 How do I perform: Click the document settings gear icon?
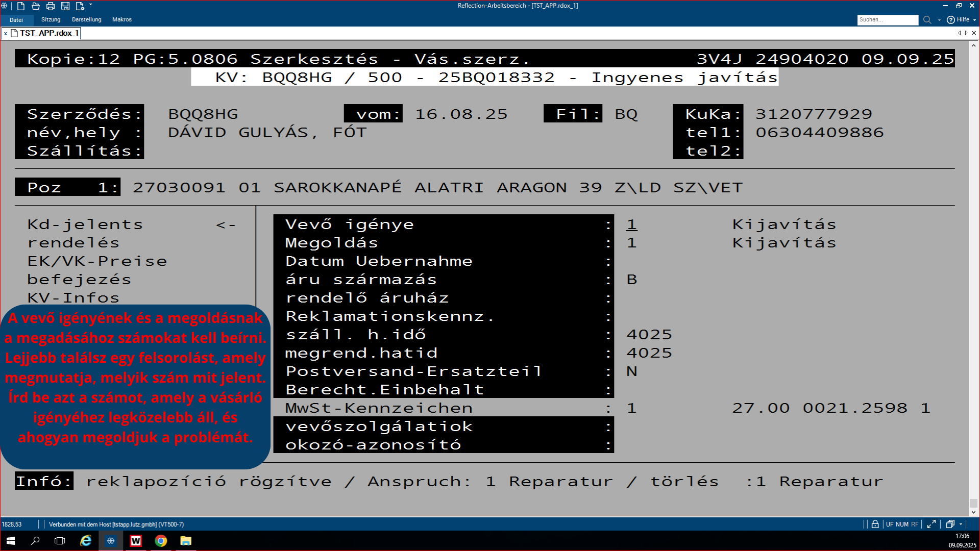point(80,6)
